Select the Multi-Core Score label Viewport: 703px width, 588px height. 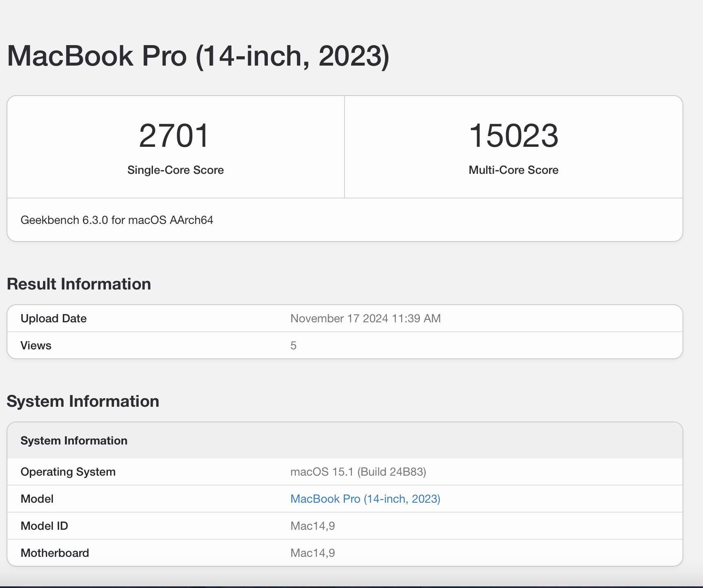point(514,170)
